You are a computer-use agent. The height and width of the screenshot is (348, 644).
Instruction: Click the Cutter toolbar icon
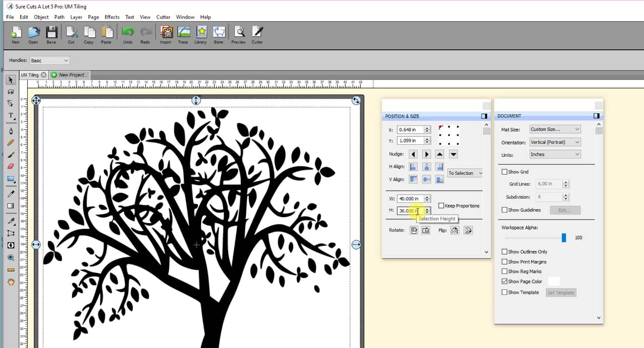(x=257, y=34)
